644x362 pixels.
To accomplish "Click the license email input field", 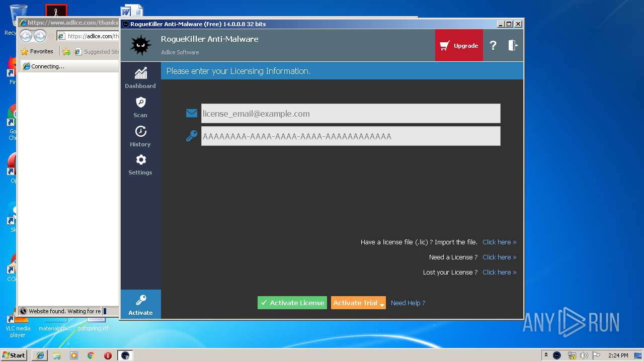I will [x=351, y=114].
